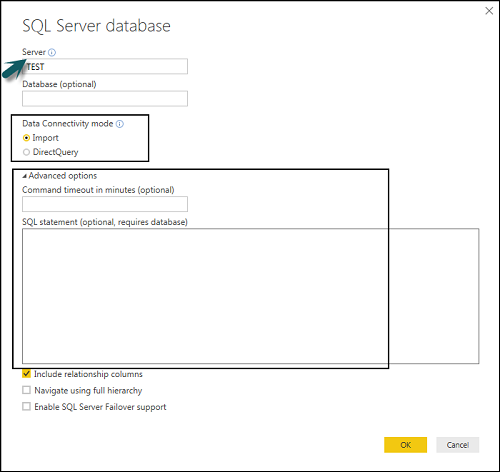The width and height of the screenshot is (500, 472).
Task: Click the Data Connectivity mode info icon
Action: (120, 124)
